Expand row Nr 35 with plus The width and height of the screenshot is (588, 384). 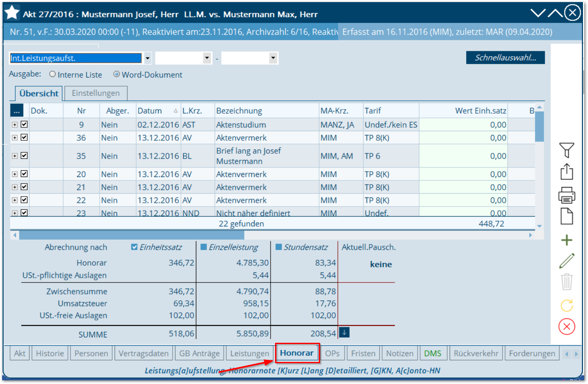tap(15, 156)
